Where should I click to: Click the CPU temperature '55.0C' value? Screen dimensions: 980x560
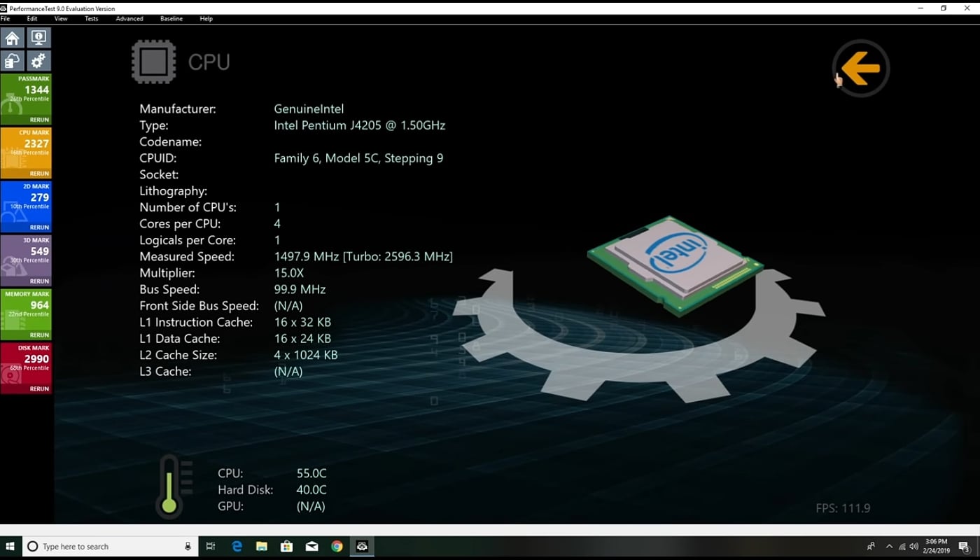click(x=311, y=474)
